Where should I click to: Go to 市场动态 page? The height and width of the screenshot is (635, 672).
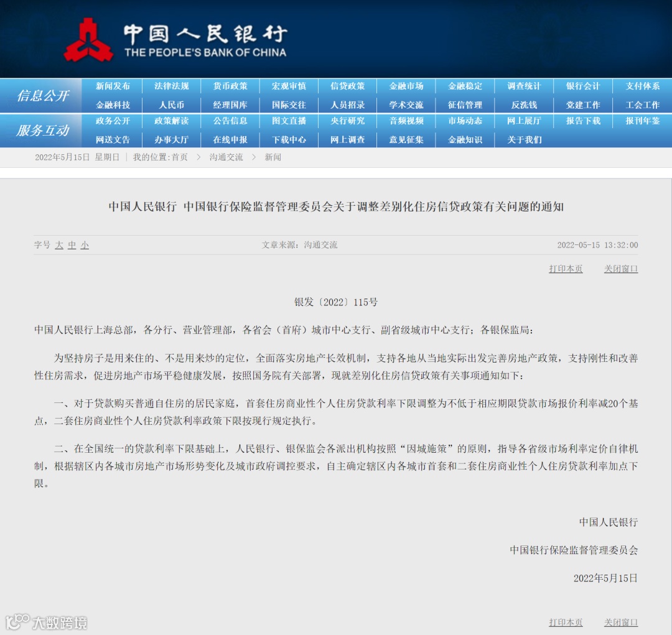pyautogui.click(x=465, y=121)
